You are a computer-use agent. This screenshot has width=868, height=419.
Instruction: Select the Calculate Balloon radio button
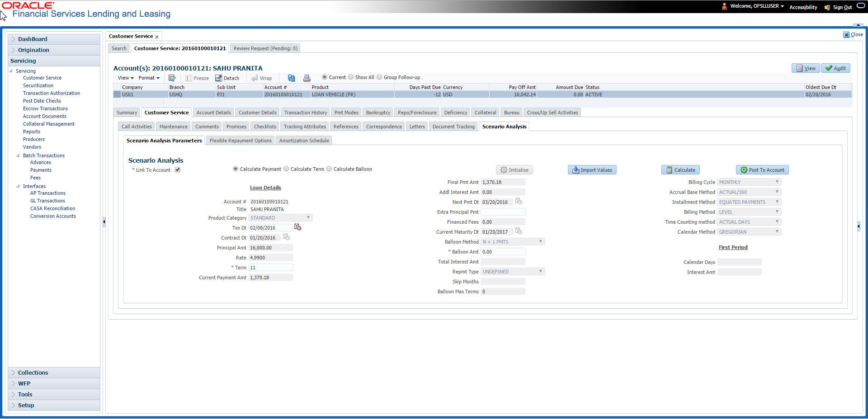click(x=329, y=169)
